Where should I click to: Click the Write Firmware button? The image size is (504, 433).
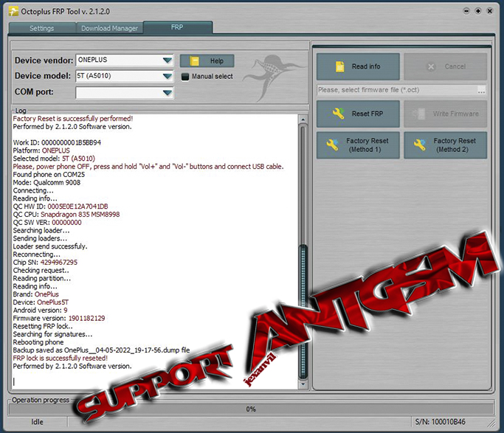click(446, 114)
